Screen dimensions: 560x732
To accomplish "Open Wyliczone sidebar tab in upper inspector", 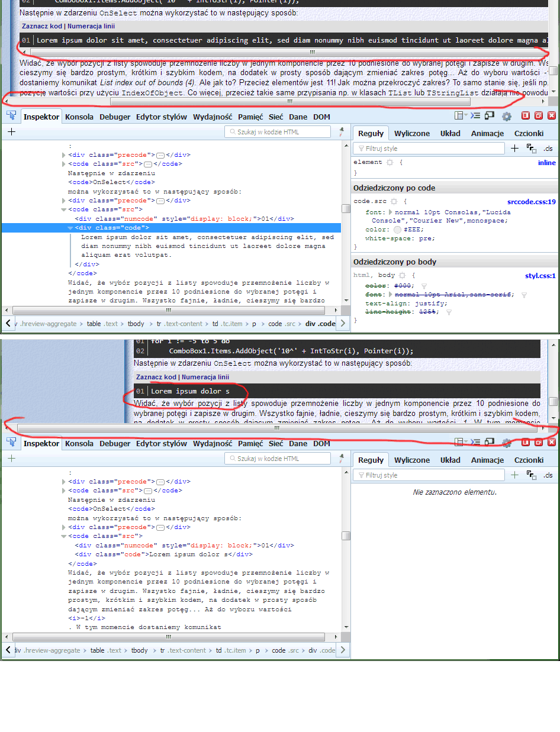I will pos(412,133).
